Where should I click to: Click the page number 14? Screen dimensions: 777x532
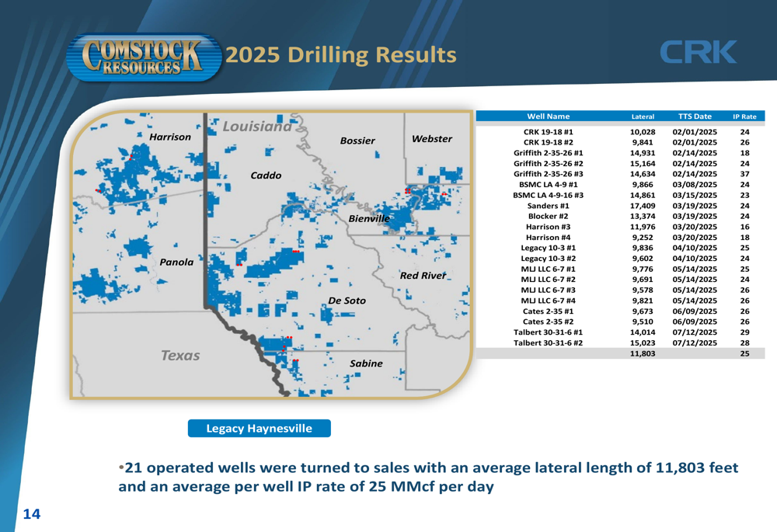pyautogui.click(x=32, y=514)
